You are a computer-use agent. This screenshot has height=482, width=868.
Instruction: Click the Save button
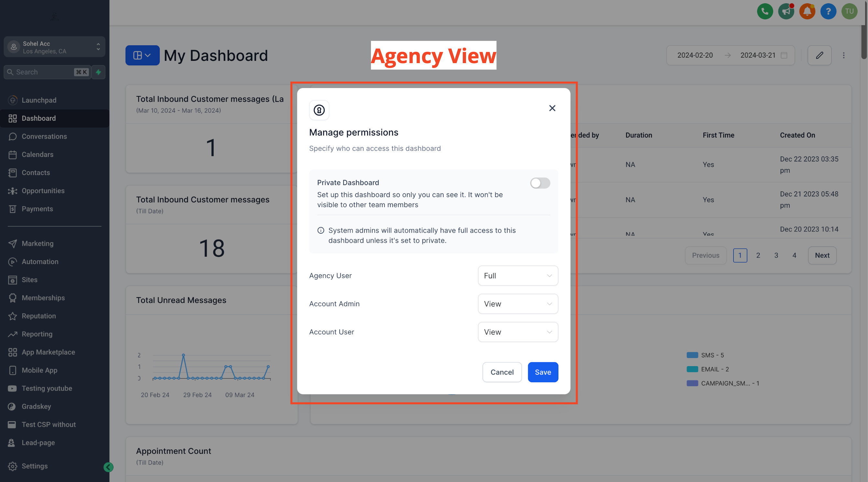tap(543, 372)
